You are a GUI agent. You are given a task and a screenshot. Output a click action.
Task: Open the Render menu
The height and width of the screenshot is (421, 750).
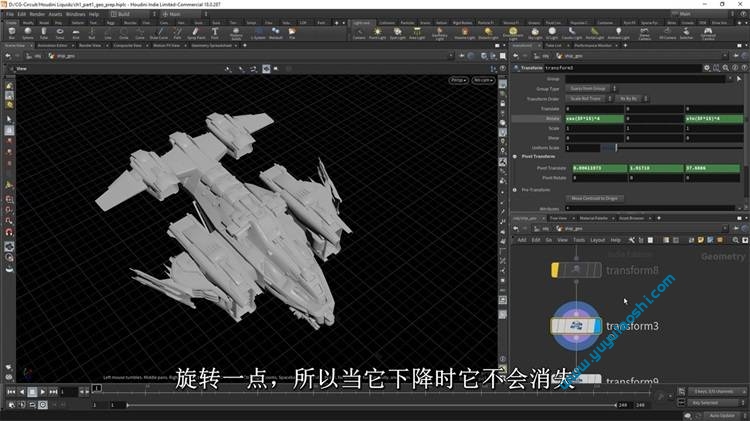pos(37,14)
